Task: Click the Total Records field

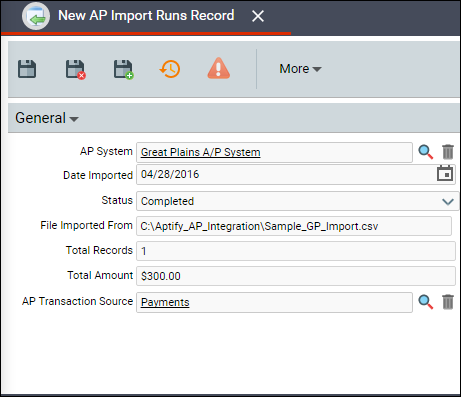Action: [296, 251]
